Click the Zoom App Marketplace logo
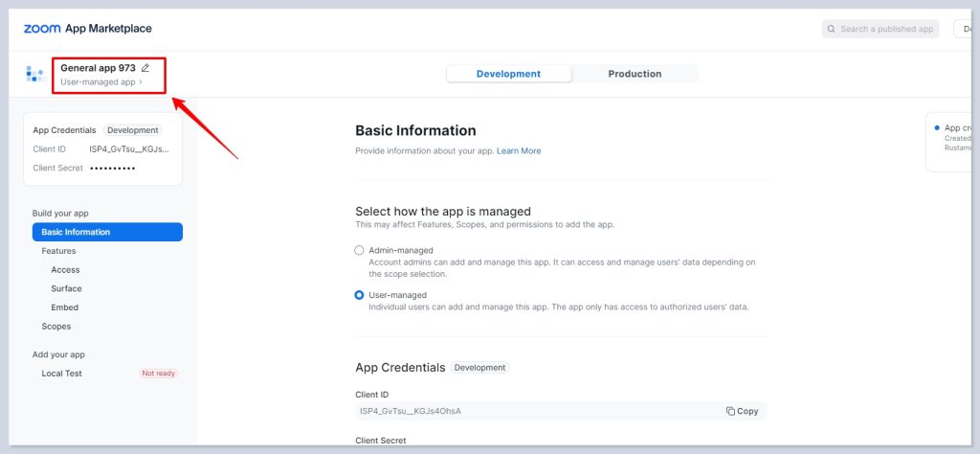The height and width of the screenshot is (454, 980). (x=87, y=29)
